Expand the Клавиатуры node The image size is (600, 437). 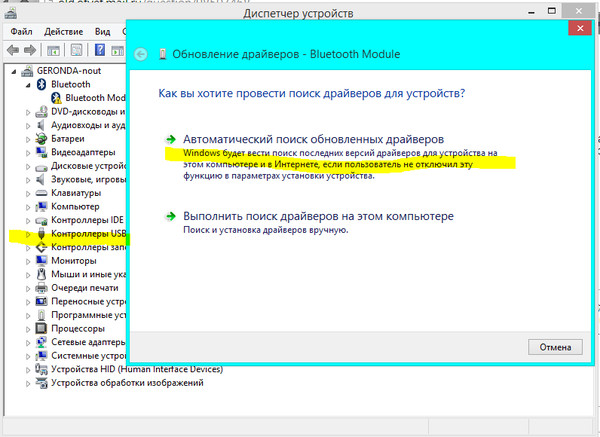(x=28, y=194)
